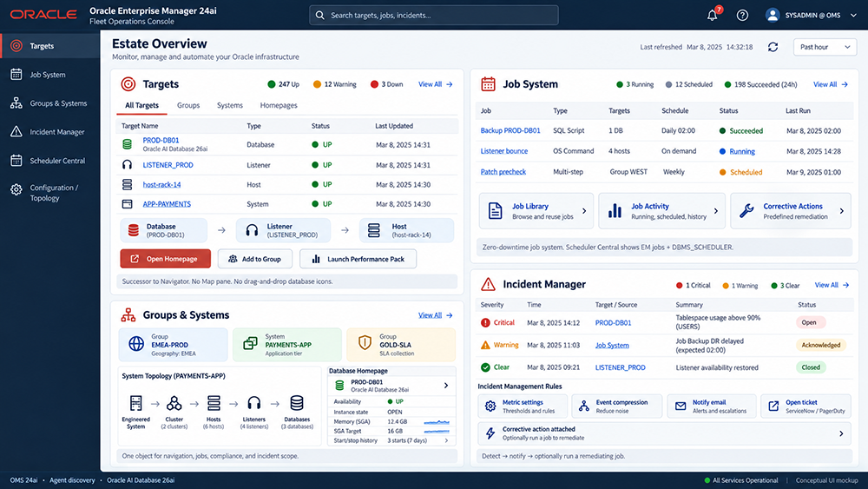Viewport: 868px width, 489px height.
Task: Expand the Job Activity card chevron
Action: [716, 211]
